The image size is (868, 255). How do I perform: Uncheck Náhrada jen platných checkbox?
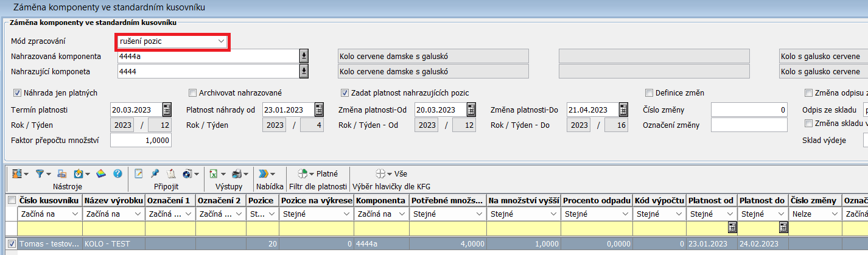[17, 93]
